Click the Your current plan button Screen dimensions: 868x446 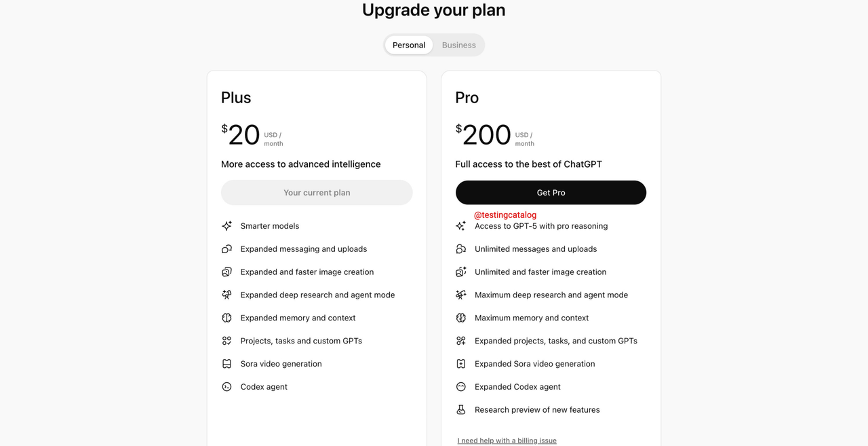[317, 193]
